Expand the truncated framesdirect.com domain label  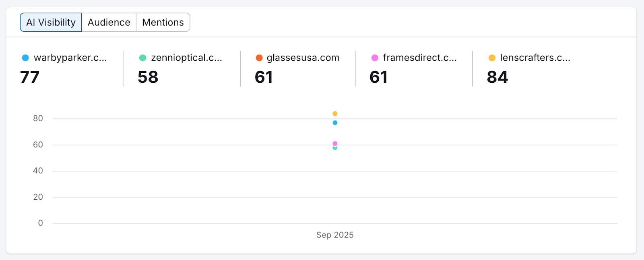tap(420, 57)
